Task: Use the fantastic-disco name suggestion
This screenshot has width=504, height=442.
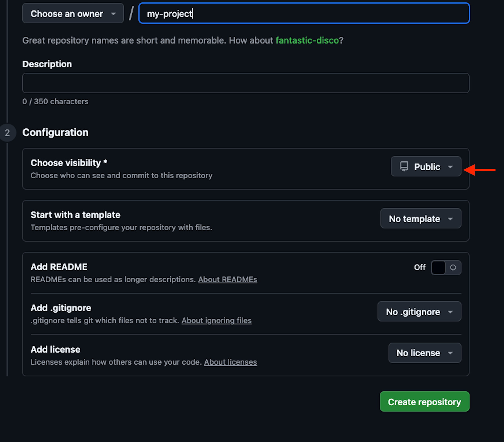Action: 307,41
